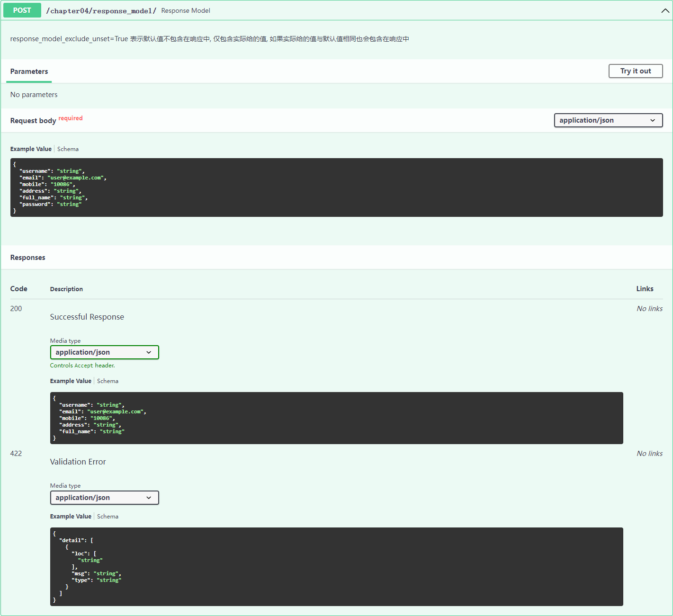Open the 422 response media type dropdown

click(x=104, y=498)
